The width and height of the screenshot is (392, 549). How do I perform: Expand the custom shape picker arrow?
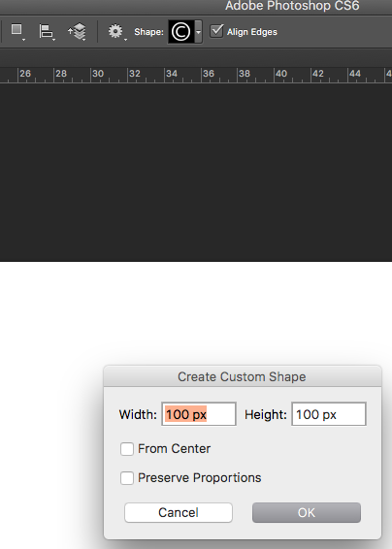click(198, 32)
